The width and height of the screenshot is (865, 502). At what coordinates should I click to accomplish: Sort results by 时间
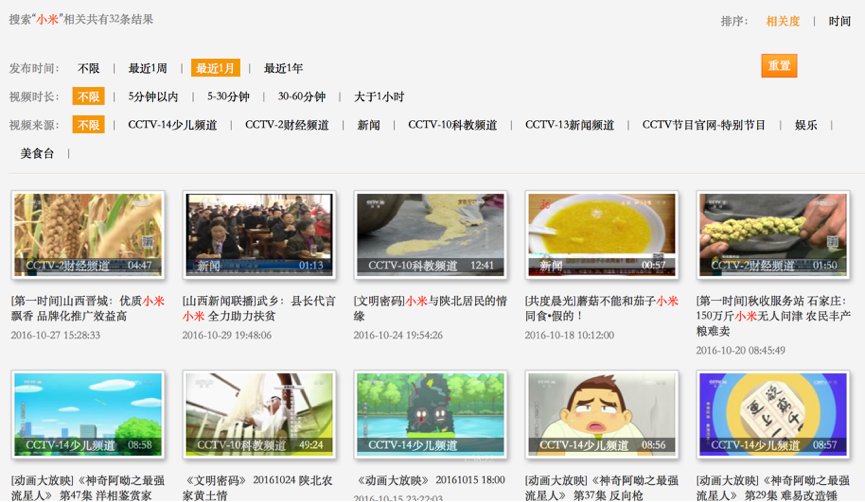840,21
